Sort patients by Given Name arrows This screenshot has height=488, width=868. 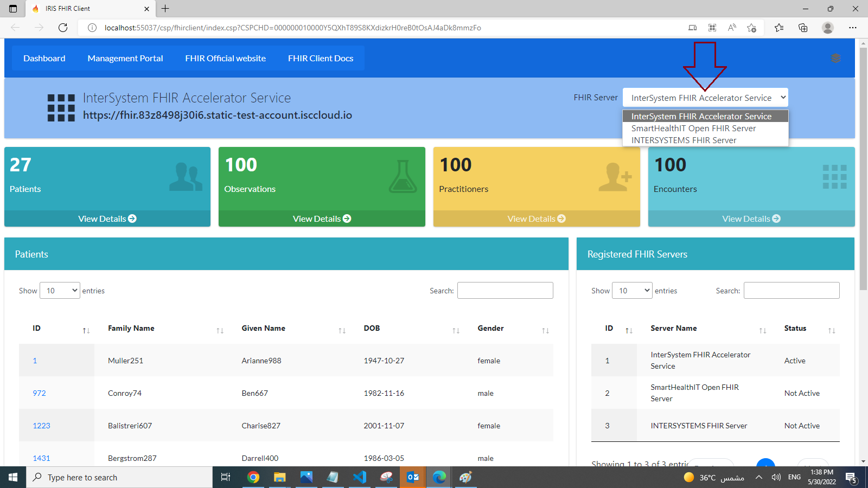pos(342,331)
